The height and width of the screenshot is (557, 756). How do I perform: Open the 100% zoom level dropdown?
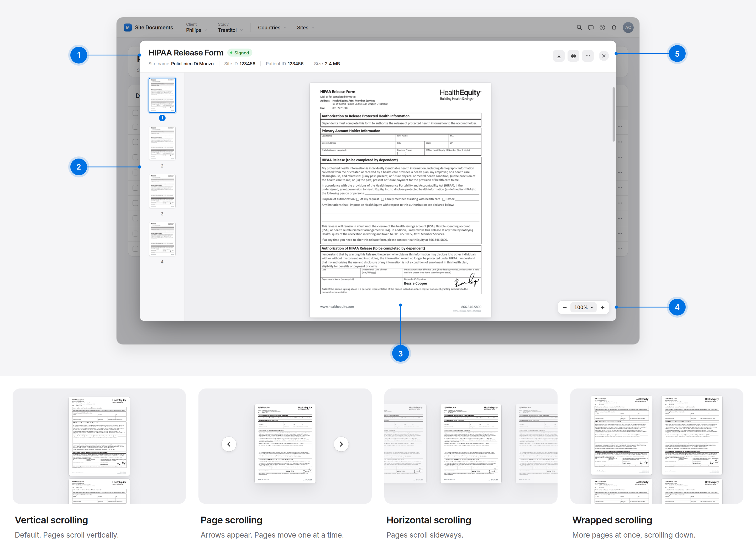(583, 307)
